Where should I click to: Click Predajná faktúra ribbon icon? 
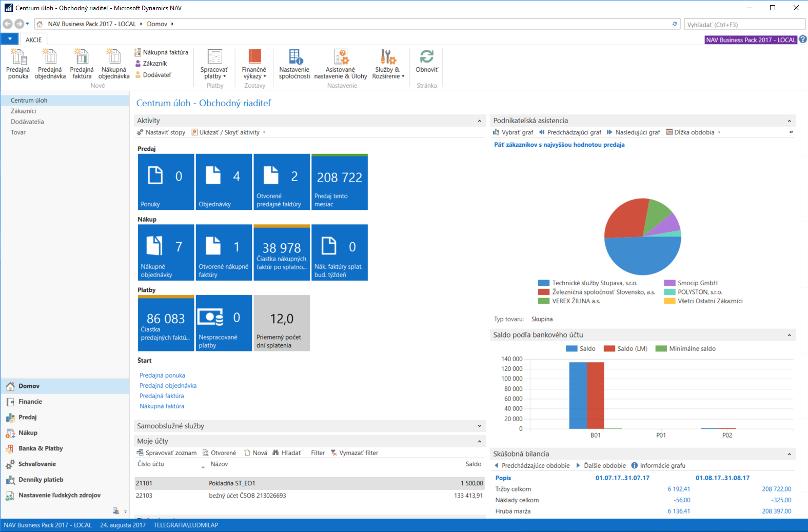click(82, 64)
